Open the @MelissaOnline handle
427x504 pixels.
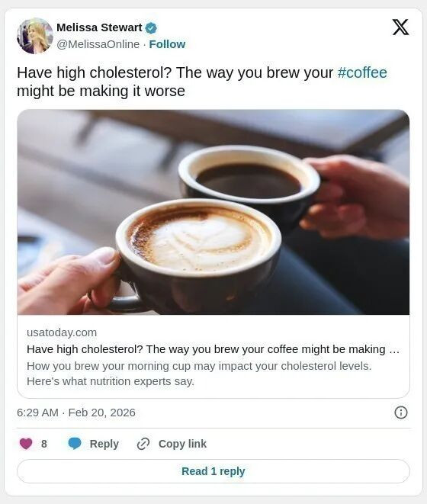pyautogui.click(x=98, y=44)
